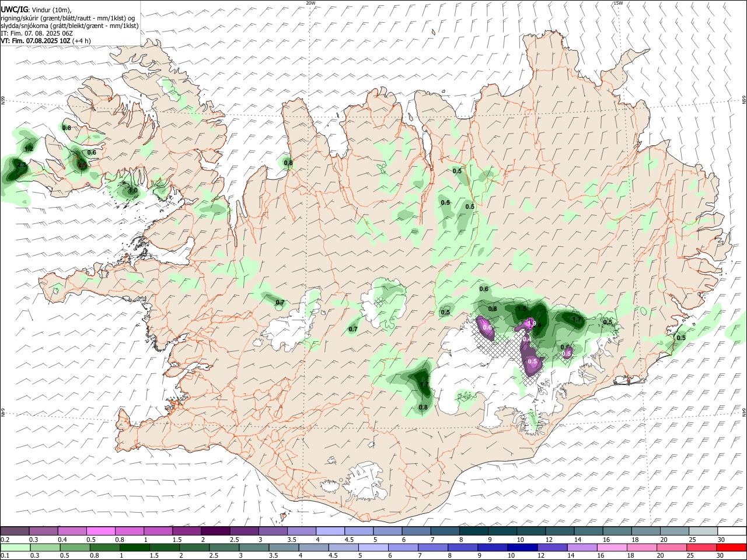Click the pink "1.9" snow value
This screenshot has width=747, height=560.
coord(531,323)
